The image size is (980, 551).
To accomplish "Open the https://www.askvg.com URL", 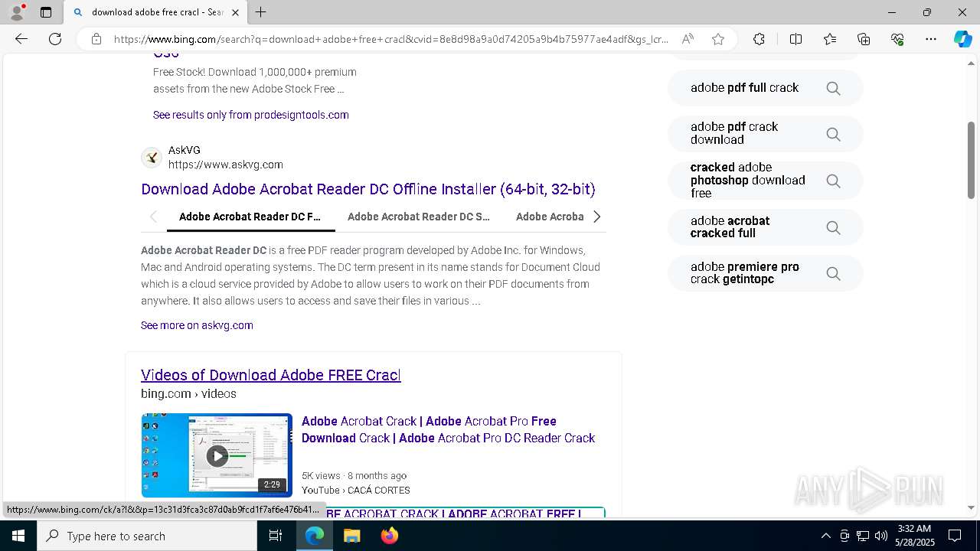I will 225,165.
